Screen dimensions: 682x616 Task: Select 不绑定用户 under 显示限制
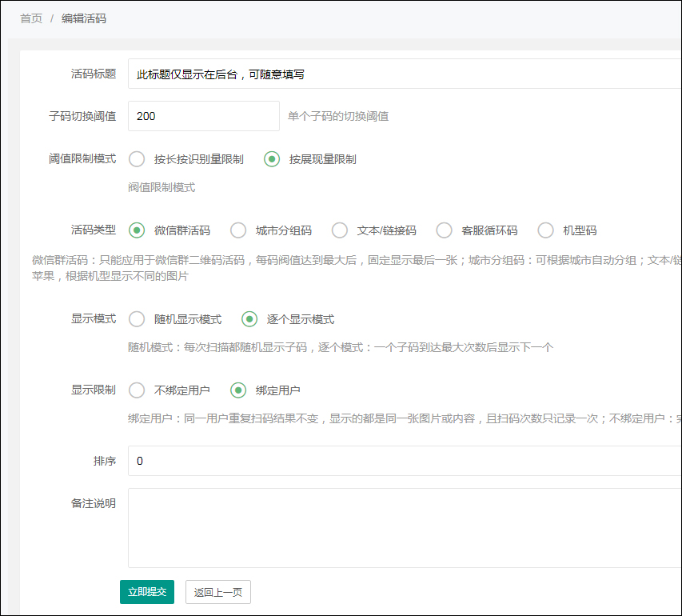137,390
